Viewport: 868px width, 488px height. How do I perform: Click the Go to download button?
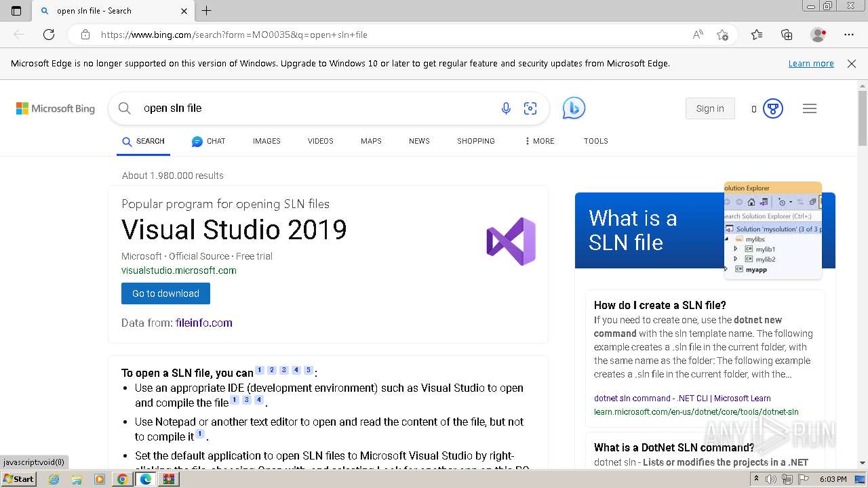[x=165, y=293]
